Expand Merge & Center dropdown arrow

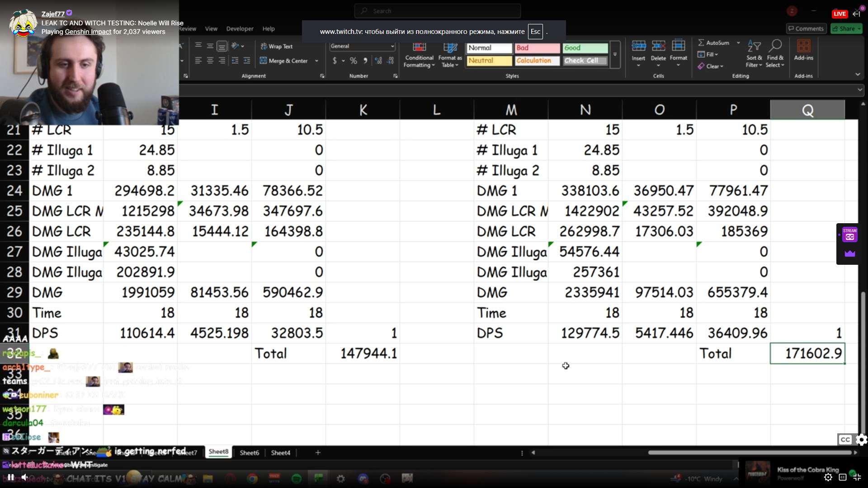click(x=316, y=61)
